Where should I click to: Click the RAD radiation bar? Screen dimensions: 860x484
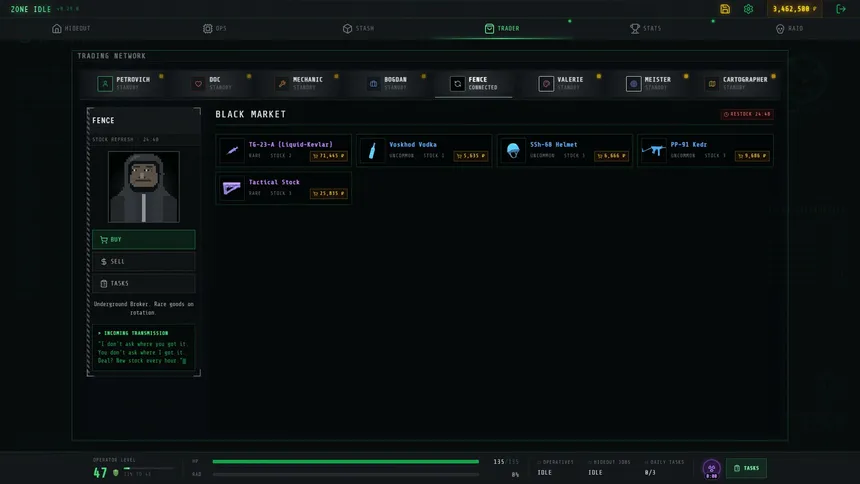[346, 474]
